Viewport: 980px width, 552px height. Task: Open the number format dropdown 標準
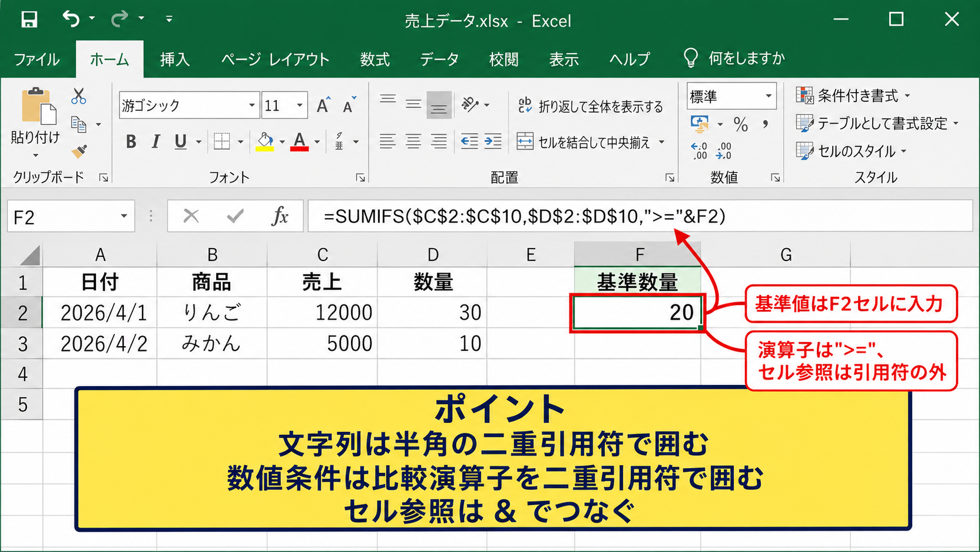pos(768,96)
